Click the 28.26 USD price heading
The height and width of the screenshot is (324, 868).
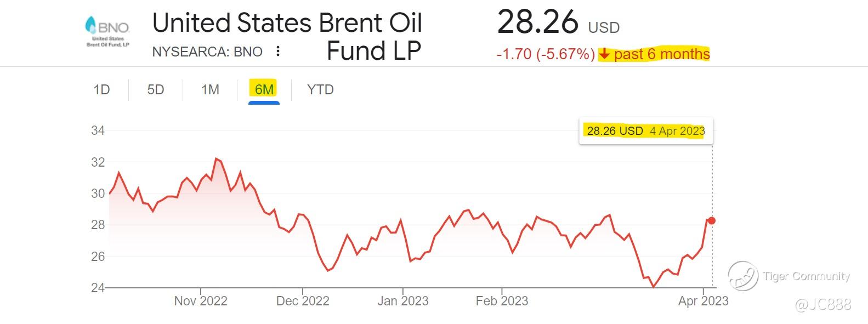click(x=558, y=23)
